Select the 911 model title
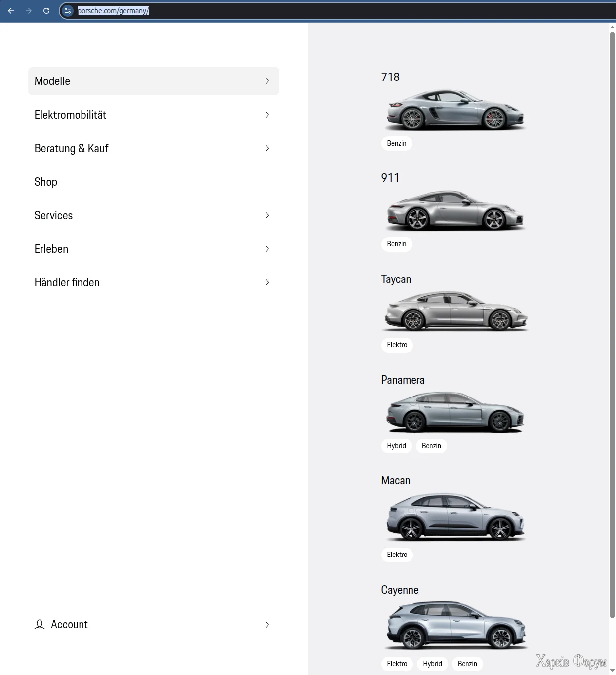The height and width of the screenshot is (675, 616). (x=390, y=178)
